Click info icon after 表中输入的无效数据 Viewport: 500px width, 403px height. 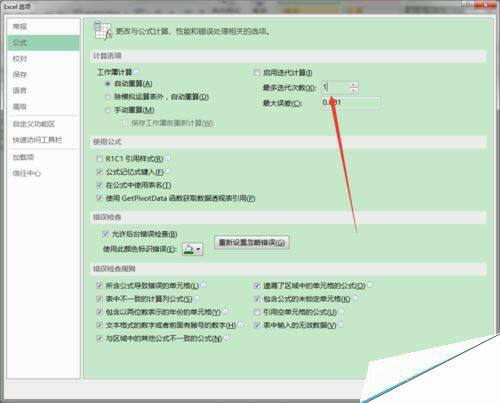tap(341, 324)
